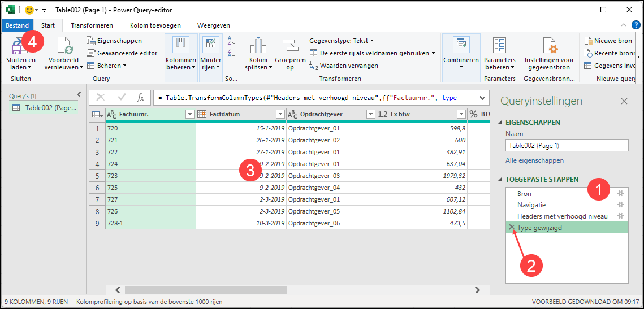This screenshot has height=309, width=644.
Task: Open the Opdrachtgever column filter dropdown
Action: 370,115
